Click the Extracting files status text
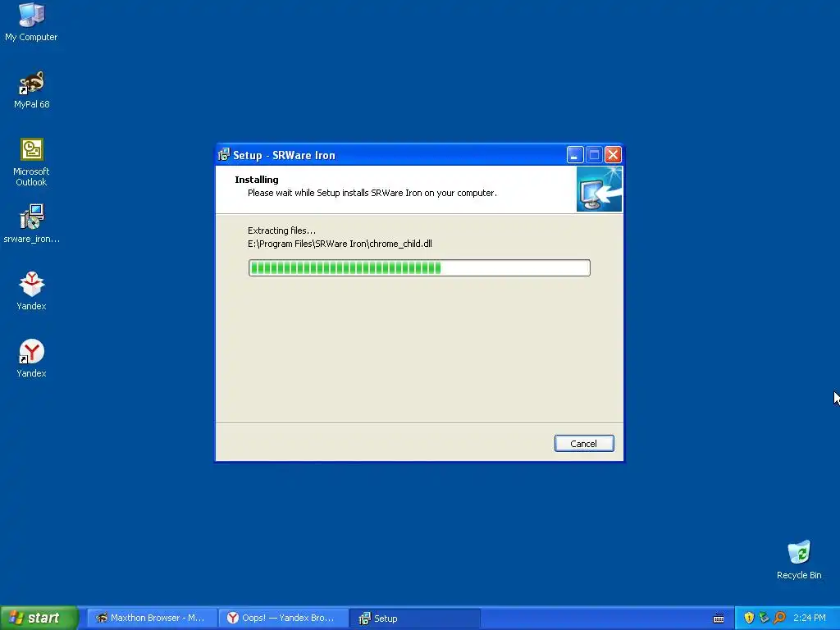 282,231
